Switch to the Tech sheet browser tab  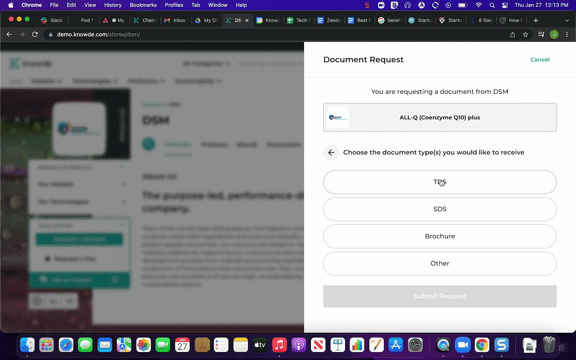pos(299,20)
